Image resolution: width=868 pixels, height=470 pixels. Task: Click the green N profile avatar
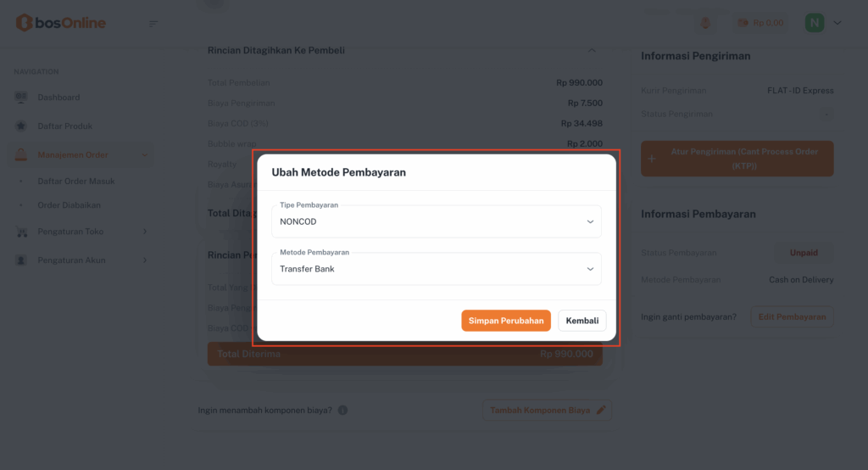[x=815, y=23]
